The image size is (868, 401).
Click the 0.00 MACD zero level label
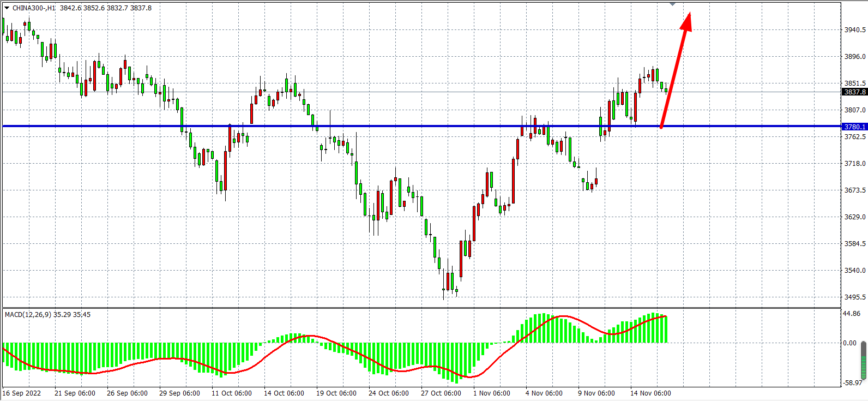pos(849,343)
